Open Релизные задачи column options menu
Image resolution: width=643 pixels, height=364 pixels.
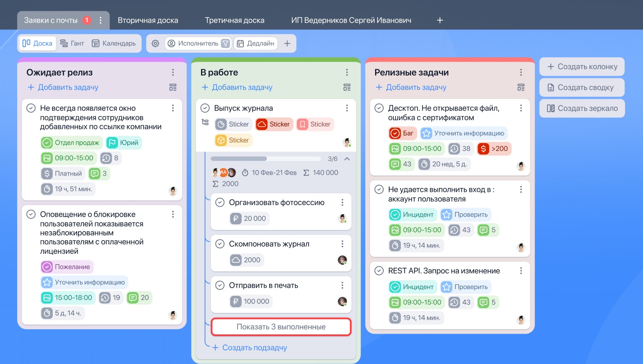click(x=521, y=72)
